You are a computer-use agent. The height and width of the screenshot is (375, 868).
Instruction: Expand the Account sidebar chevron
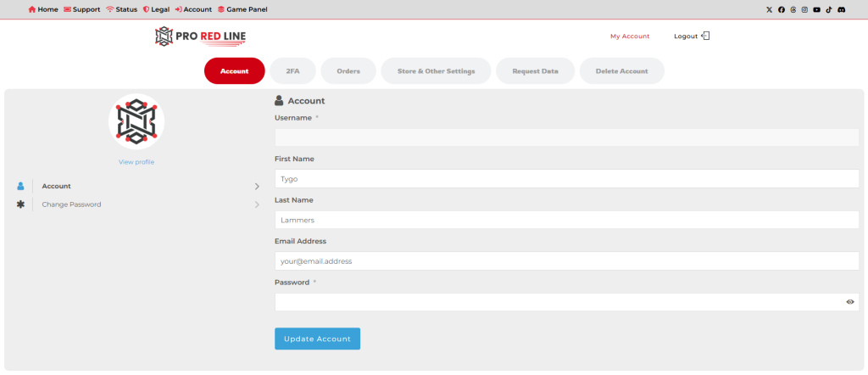click(257, 186)
